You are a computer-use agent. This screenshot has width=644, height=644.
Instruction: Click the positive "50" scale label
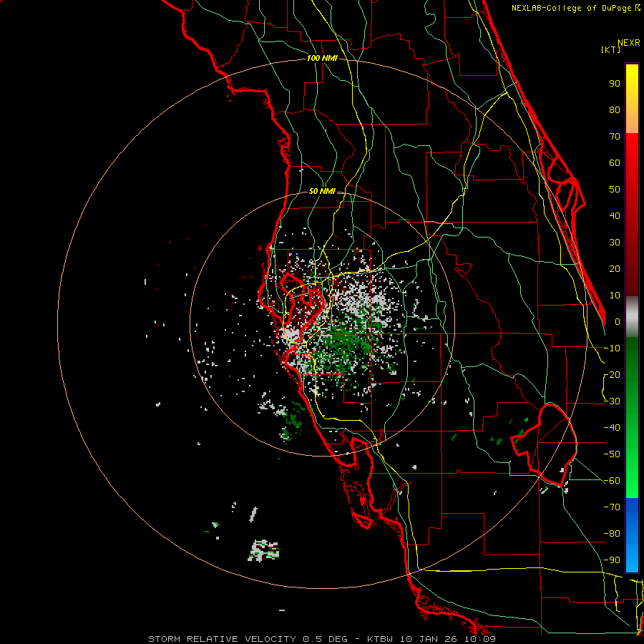[615, 190]
